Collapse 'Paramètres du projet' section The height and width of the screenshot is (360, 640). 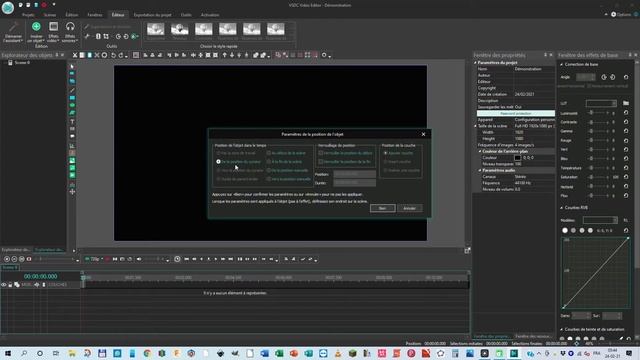pyautogui.click(x=476, y=62)
